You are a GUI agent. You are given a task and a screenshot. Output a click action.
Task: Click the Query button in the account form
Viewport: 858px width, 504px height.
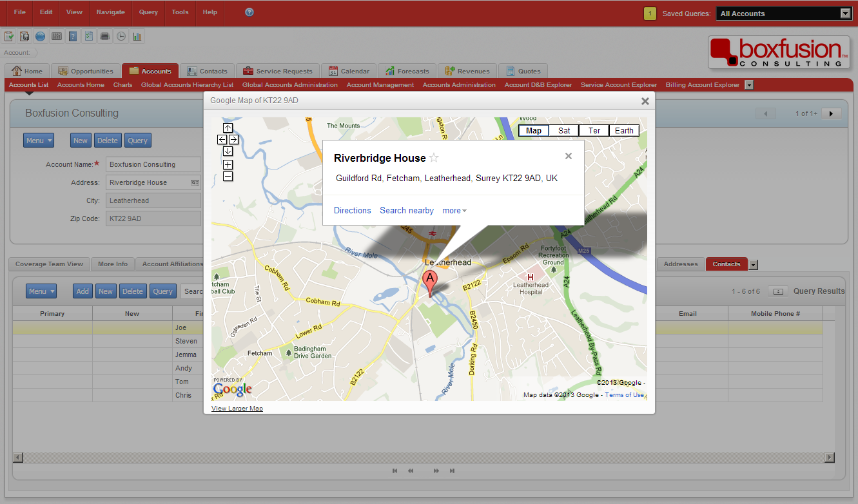pyautogui.click(x=137, y=141)
